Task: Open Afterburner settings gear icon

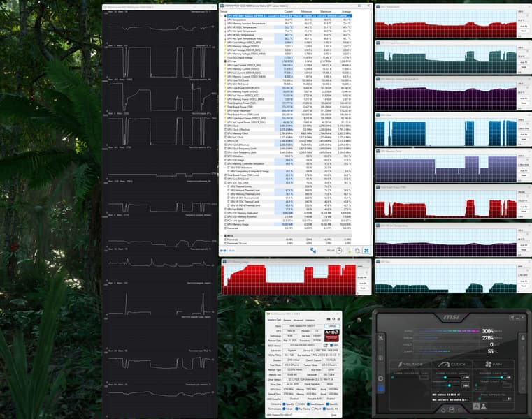Action: [x=380, y=378]
